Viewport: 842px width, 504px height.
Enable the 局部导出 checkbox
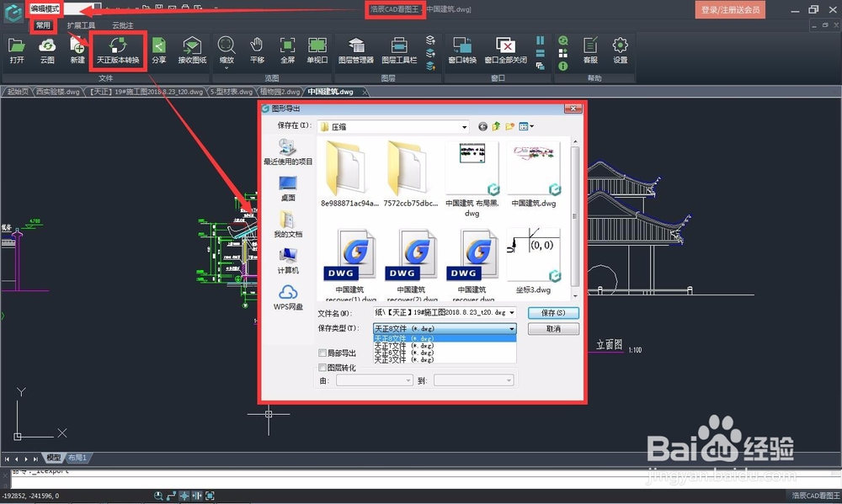(x=322, y=353)
